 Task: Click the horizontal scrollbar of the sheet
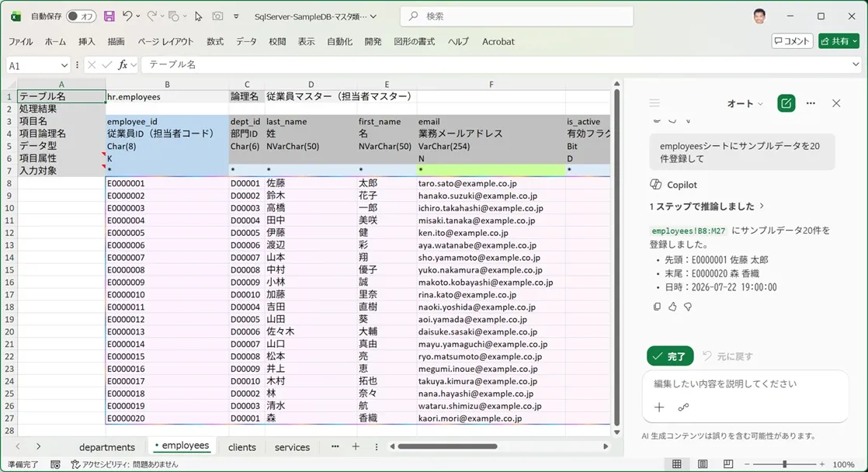[447, 446]
